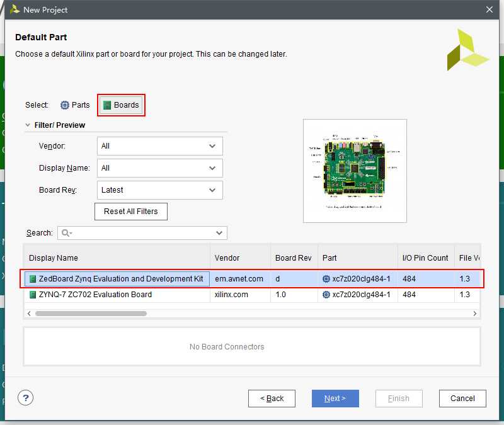Sort by Board Rev column header
This screenshot has width=504, height=425.
[294, 258]
